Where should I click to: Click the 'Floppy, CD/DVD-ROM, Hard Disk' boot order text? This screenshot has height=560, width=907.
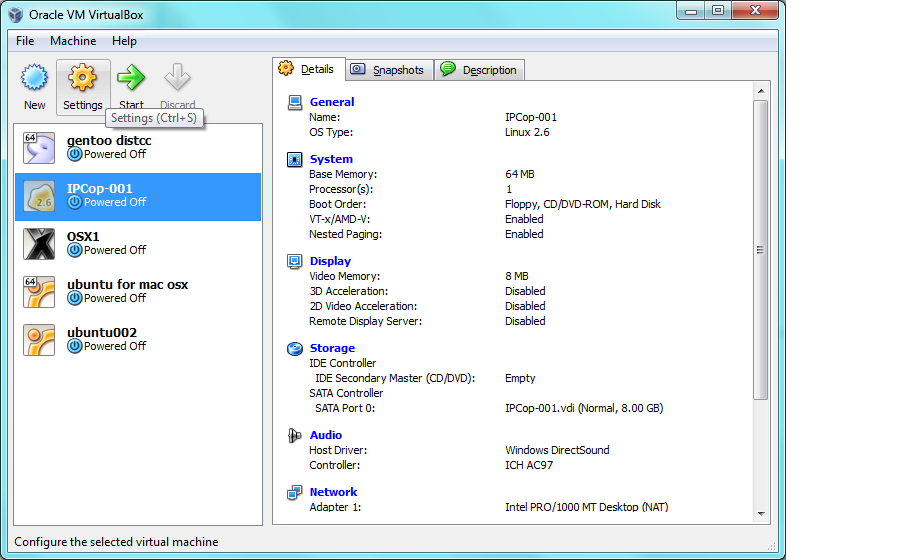(582, 204)
